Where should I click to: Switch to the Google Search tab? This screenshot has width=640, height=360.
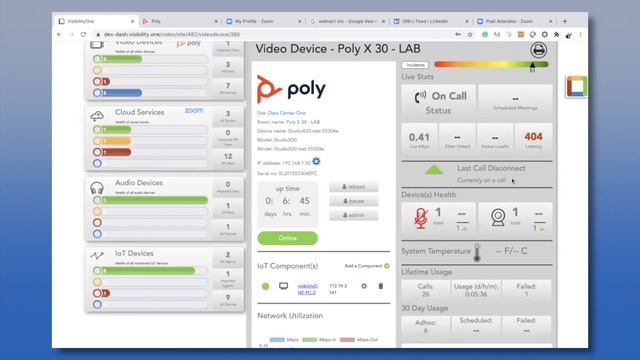[348, 21]
